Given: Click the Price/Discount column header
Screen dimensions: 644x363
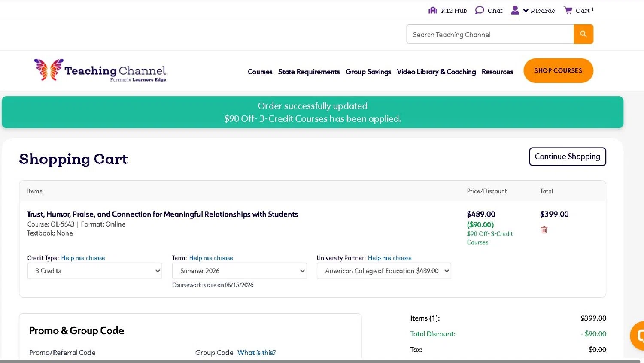Looking at the screenshot, I should coord(487,191).
